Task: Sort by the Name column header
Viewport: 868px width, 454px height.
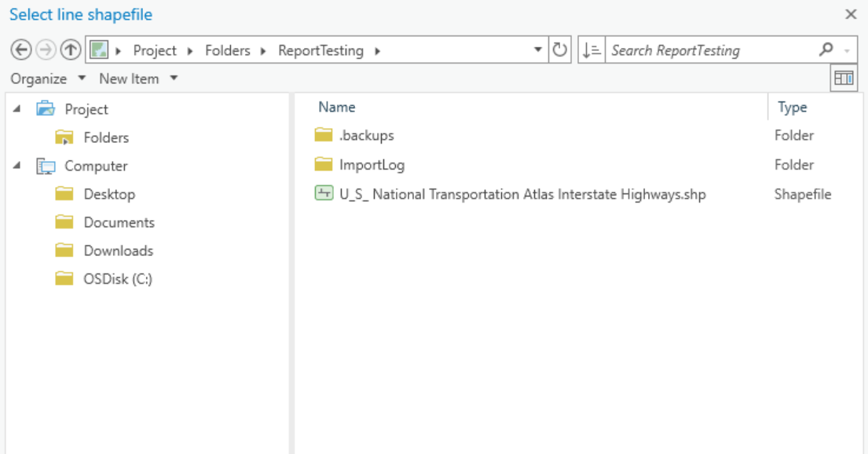Action: coord(337,108)
